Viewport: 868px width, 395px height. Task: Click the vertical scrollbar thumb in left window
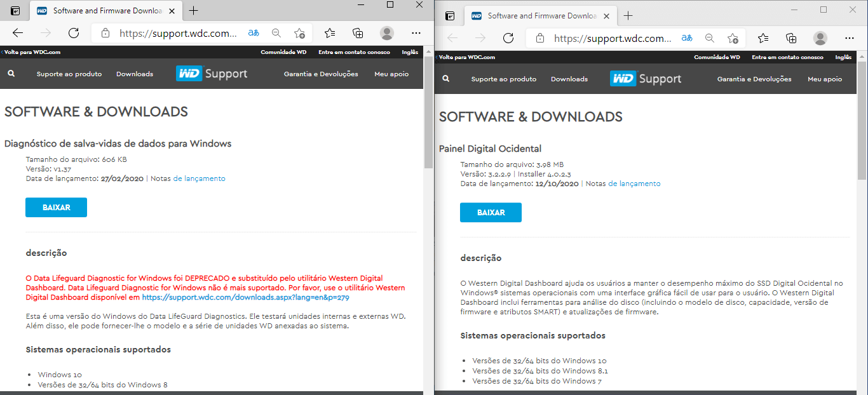click(428, 112)
